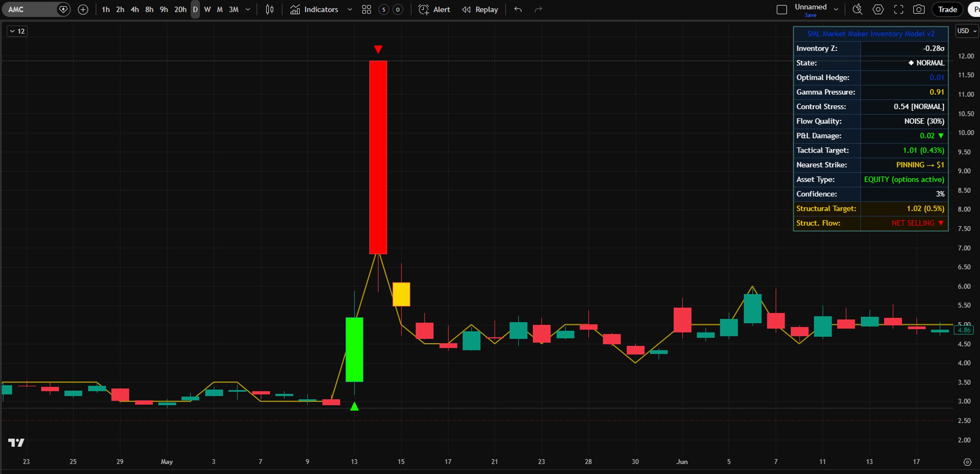Open the indicator templates grid icon

pyautogui.click(x=366, y=10)
